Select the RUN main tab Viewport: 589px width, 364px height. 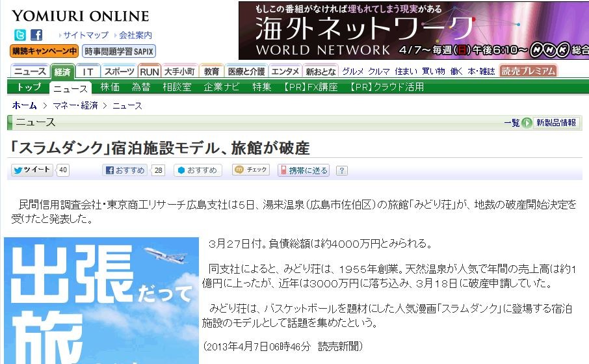tap(150, 71)
